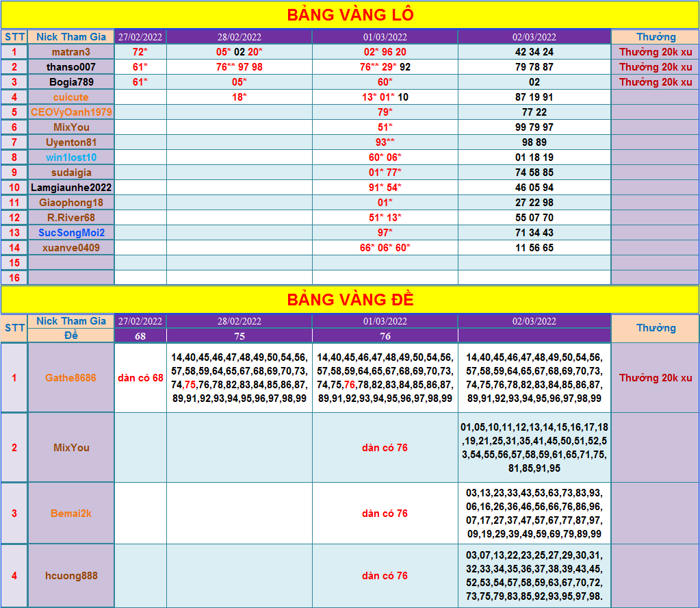Click the 'Đề' label under the Nick Tham Gia header
The width and height of the screenshot is (700, 608).
tap(71, 335)
